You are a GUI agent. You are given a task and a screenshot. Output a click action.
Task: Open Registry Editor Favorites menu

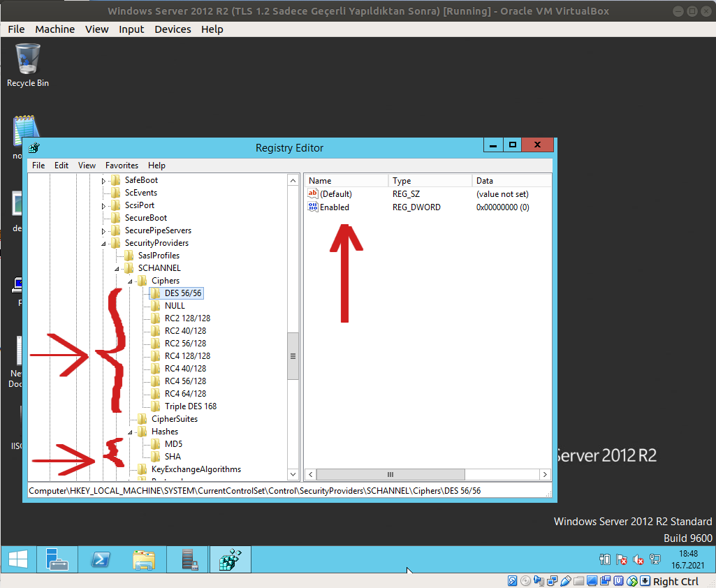122,166
